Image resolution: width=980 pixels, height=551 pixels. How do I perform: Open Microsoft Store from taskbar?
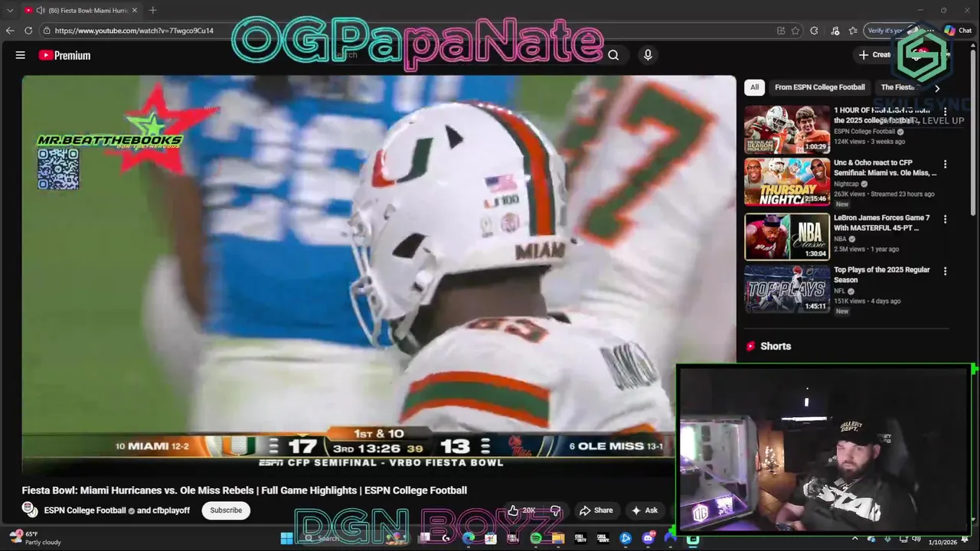(x=491, y=539)
